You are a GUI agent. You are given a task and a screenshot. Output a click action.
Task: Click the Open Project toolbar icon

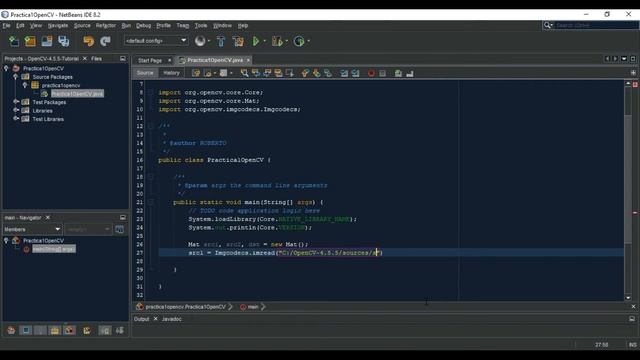47,41
